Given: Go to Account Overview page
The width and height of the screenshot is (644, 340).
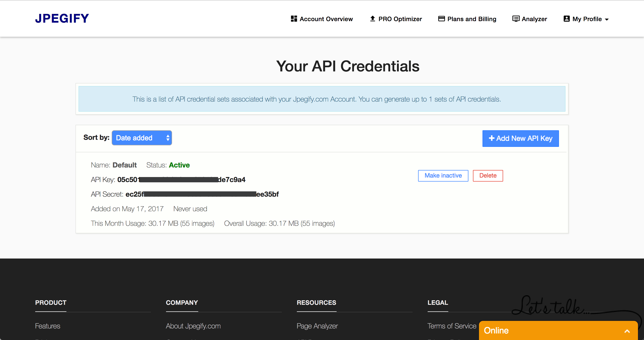Looking at the screenshot, I should point(326,19).
